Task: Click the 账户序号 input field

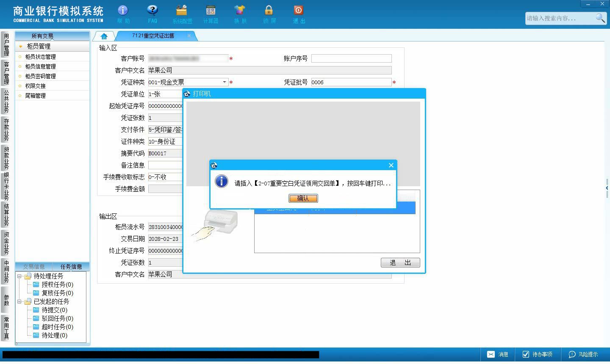Action: point(351,58)
